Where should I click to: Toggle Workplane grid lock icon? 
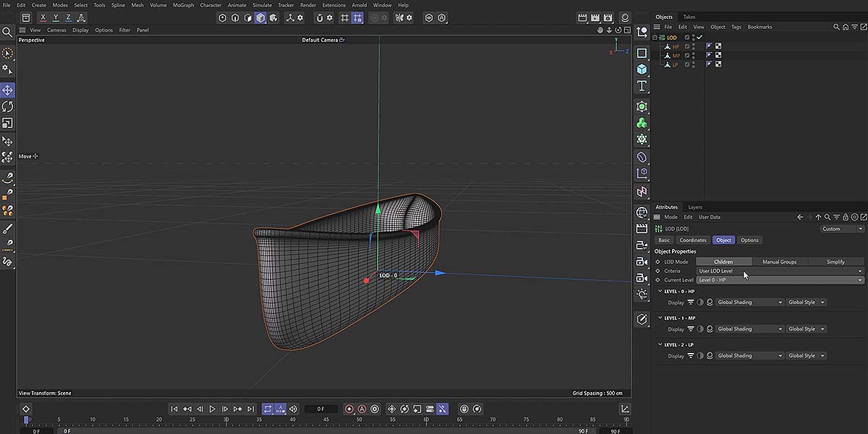point(357,17)
